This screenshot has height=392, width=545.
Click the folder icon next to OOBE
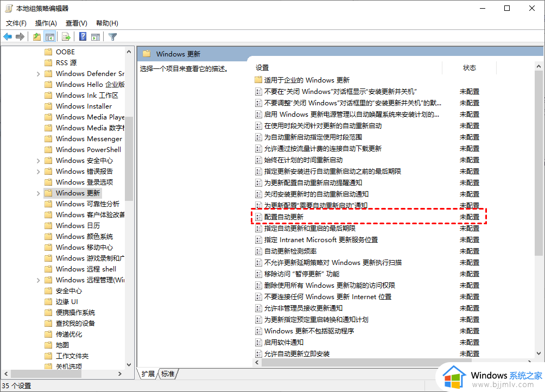point(49,52)
